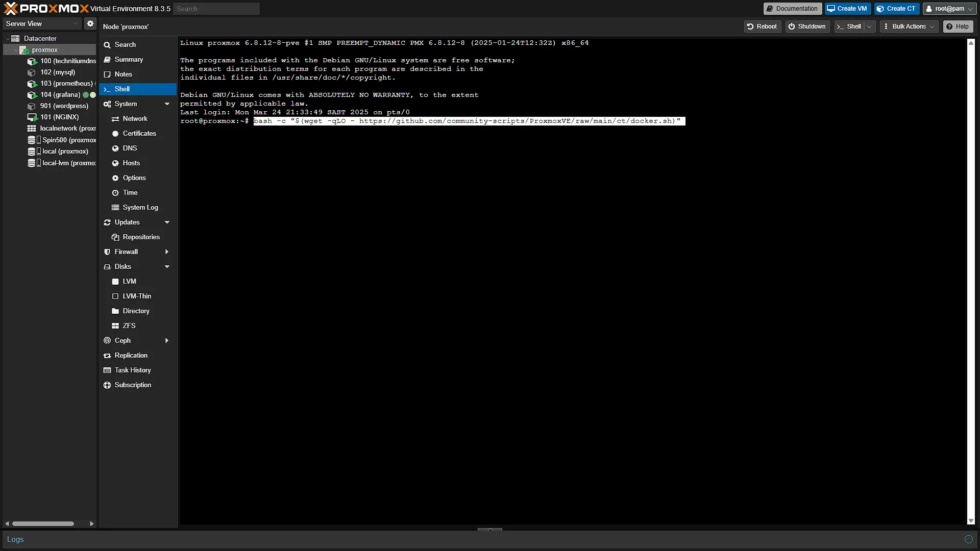Collapse the proxmox node in tree
The image size is (980, 551).
tap(15, 50)
